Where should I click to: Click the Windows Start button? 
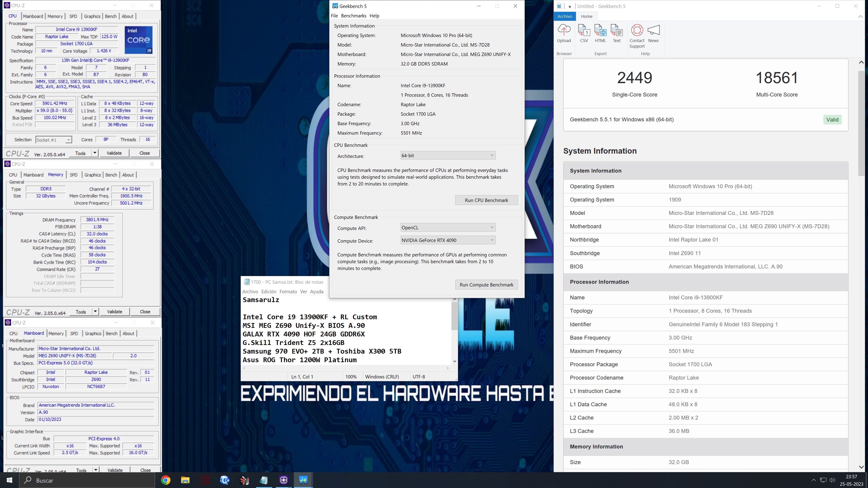pyautogui.click(x=9, y=480)
